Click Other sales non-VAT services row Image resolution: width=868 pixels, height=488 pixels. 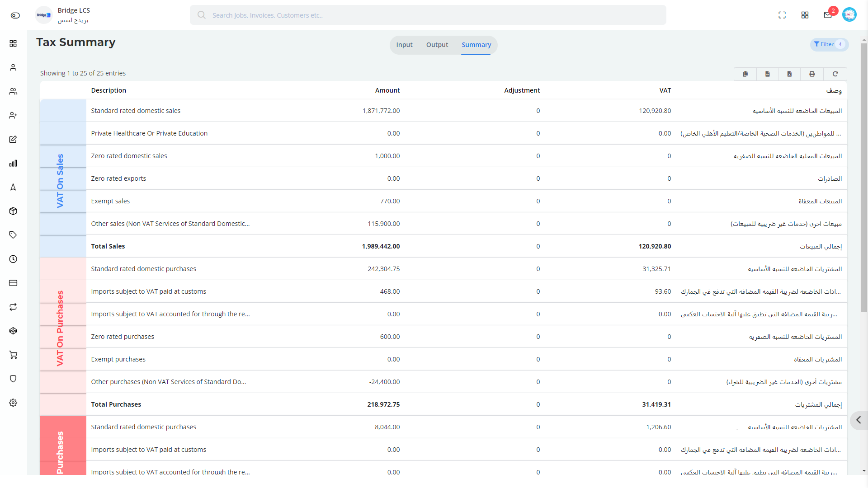(171, 224)
